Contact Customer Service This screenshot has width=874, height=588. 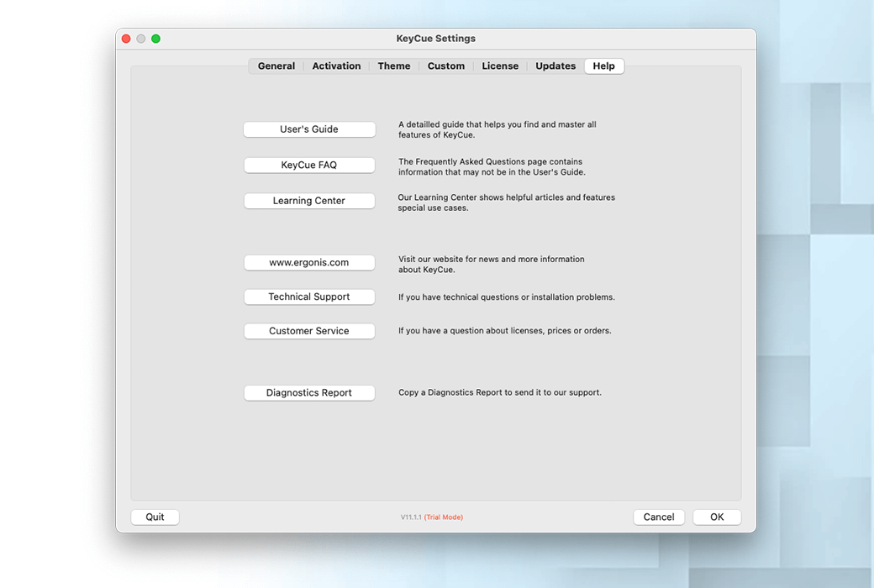(x=309, y=331)
